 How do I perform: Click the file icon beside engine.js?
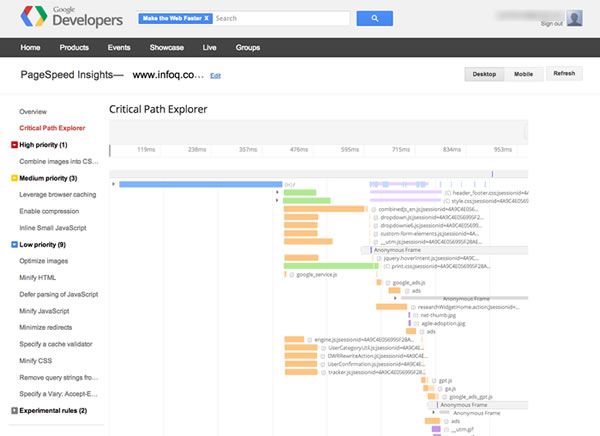pyautogui.click(x=310, y=340)
